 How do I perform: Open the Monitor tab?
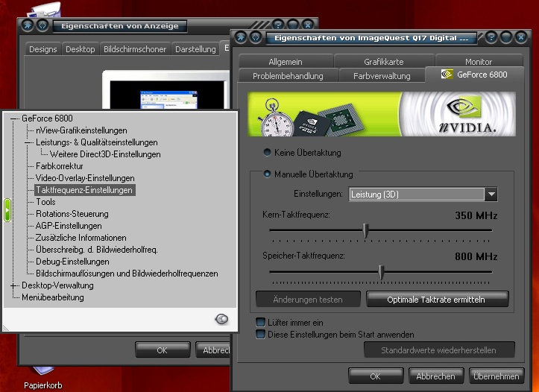[x=479, y=62]
